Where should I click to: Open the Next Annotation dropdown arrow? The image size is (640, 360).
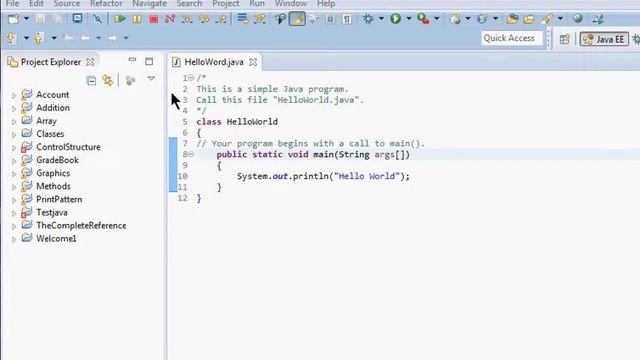26,38
